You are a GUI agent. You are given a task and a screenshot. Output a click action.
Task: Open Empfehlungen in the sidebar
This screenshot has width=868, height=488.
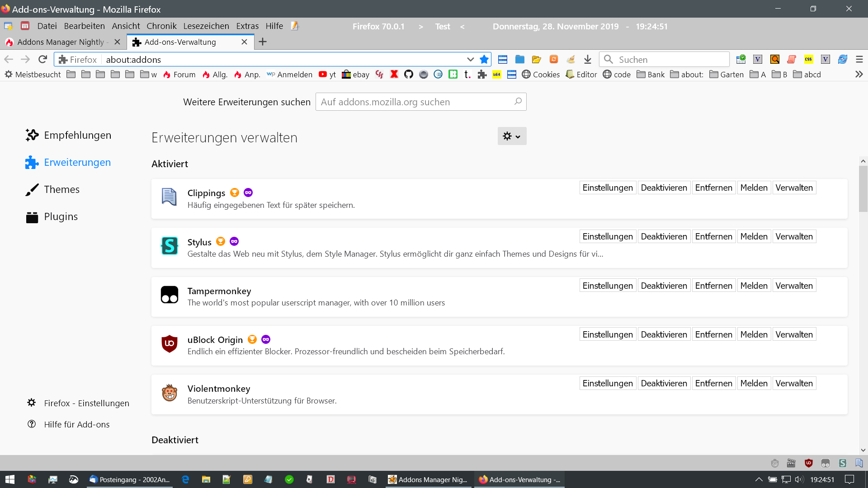coord(77,135)
